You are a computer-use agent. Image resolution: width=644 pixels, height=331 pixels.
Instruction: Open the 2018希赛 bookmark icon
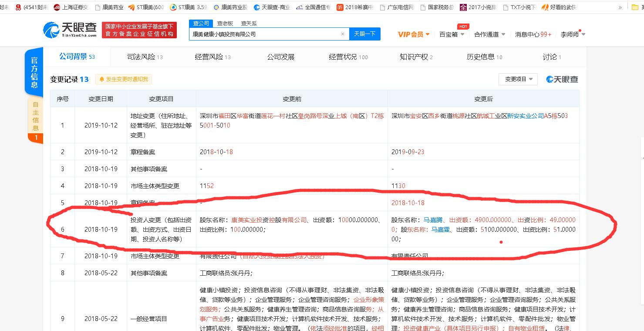[x=340, y=7]
